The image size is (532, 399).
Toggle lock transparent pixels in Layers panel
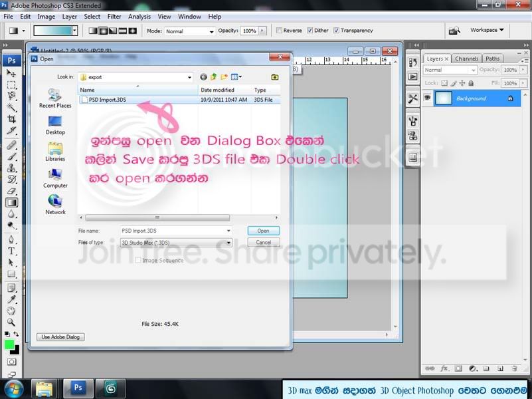(x=444, y=83)
